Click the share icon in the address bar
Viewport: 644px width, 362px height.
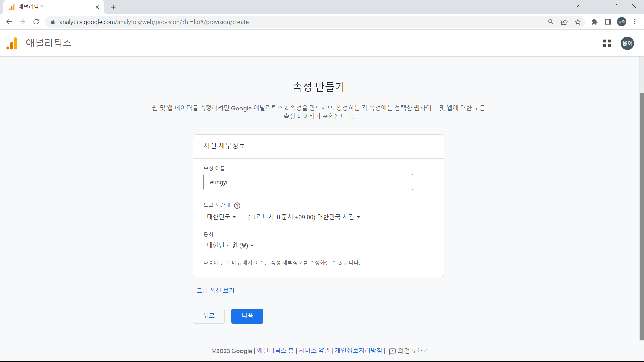tap(564, 22)
